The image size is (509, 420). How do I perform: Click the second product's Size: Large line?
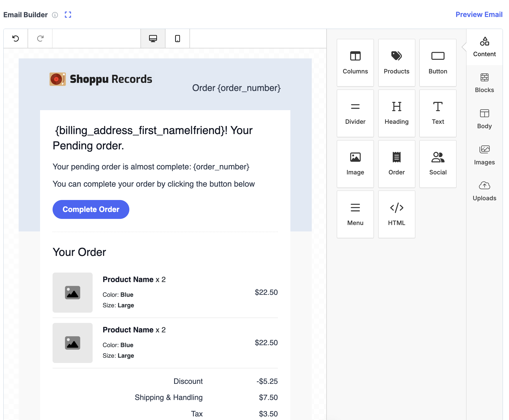click(118, 356)
